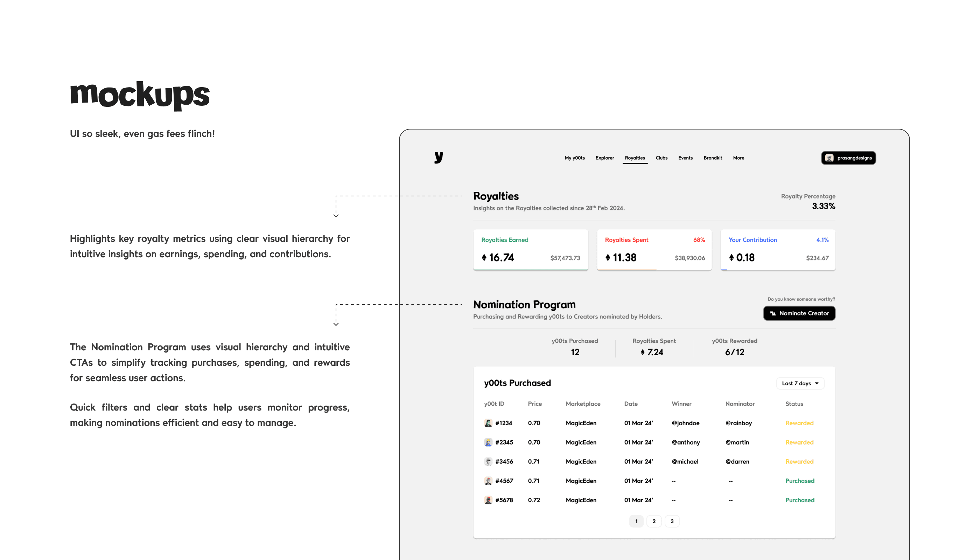Click the $38,930.06 dollar value
The image size is (980, 560).
click(x=689, y=258)
